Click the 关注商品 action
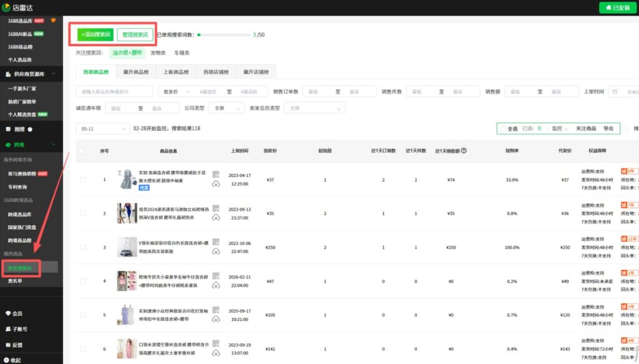 tap(586, 128)
